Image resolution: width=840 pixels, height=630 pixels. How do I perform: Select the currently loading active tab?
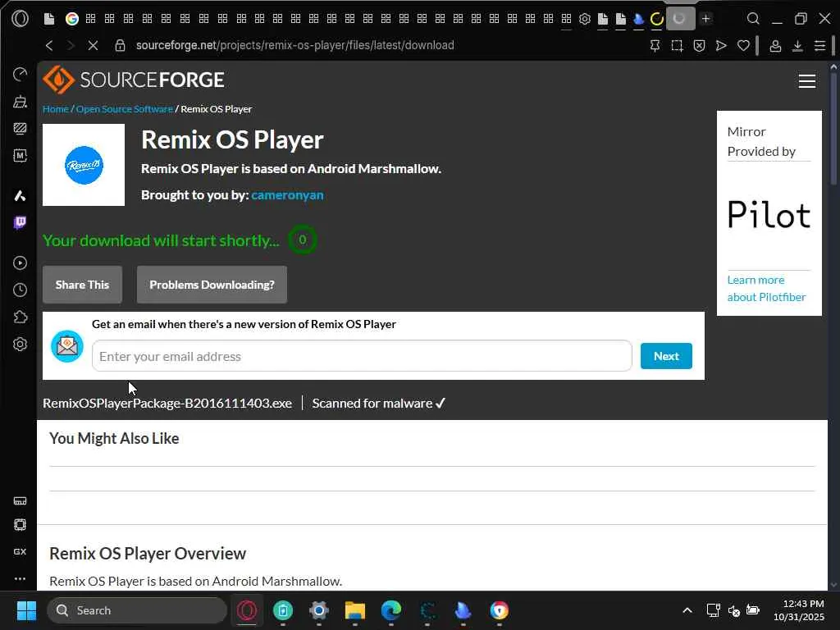coord(680,19)
